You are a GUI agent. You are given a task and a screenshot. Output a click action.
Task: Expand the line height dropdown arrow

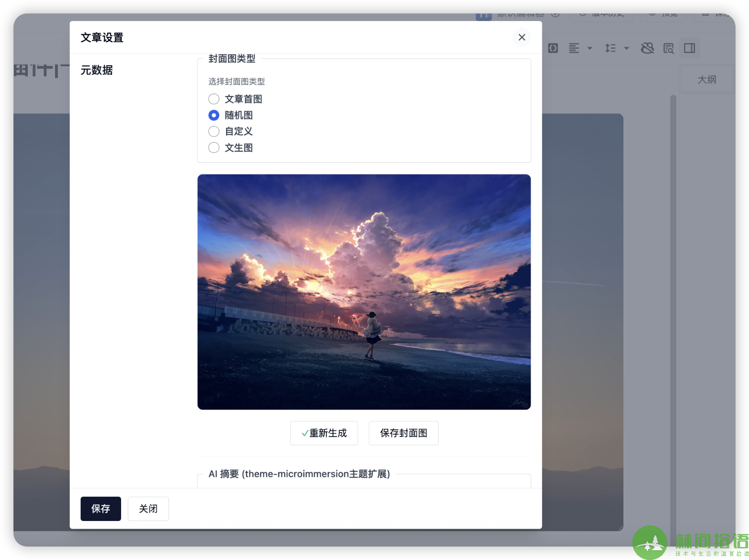pos(627,48)
